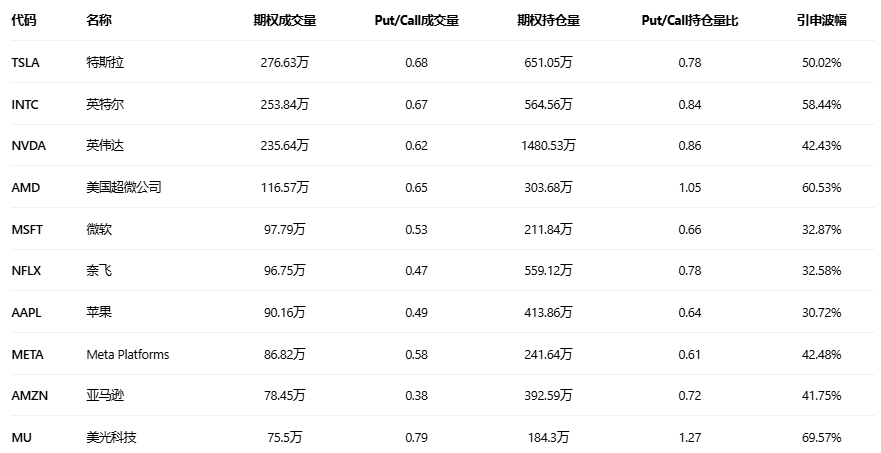
Task: Click the AAPL ticker code
Action: pyautogui.click(x=26, y=312)
